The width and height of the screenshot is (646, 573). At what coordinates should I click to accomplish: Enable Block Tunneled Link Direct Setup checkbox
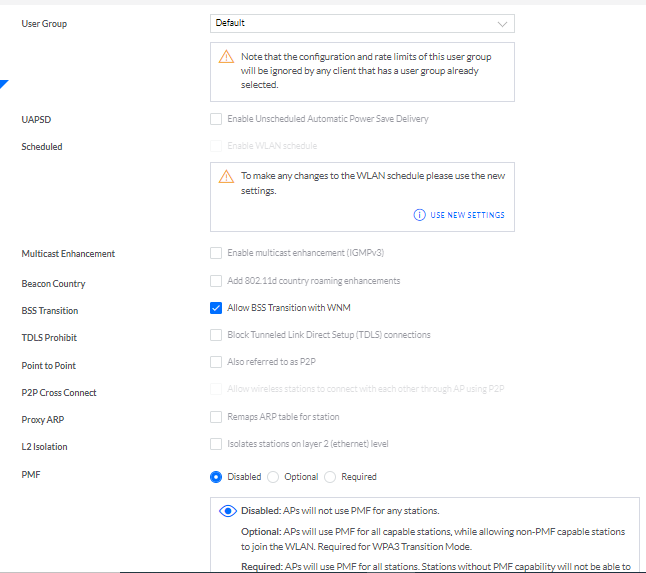click(216, 335)
